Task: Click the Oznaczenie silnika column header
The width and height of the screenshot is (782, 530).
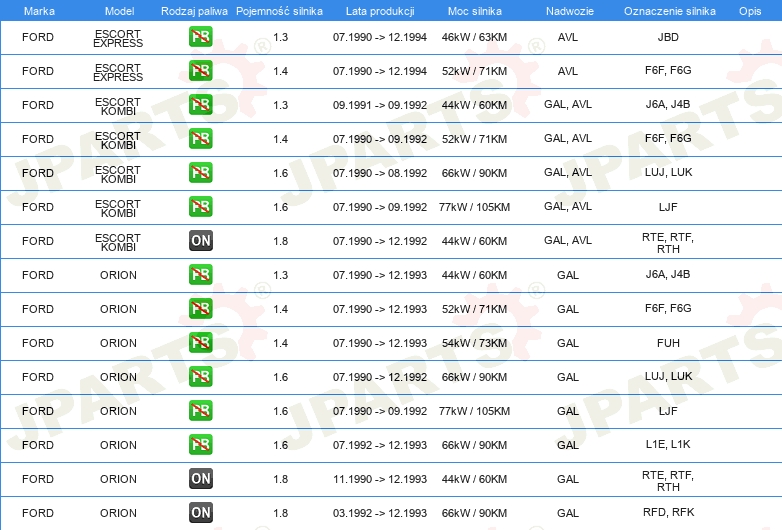Action: click(670, 11)
